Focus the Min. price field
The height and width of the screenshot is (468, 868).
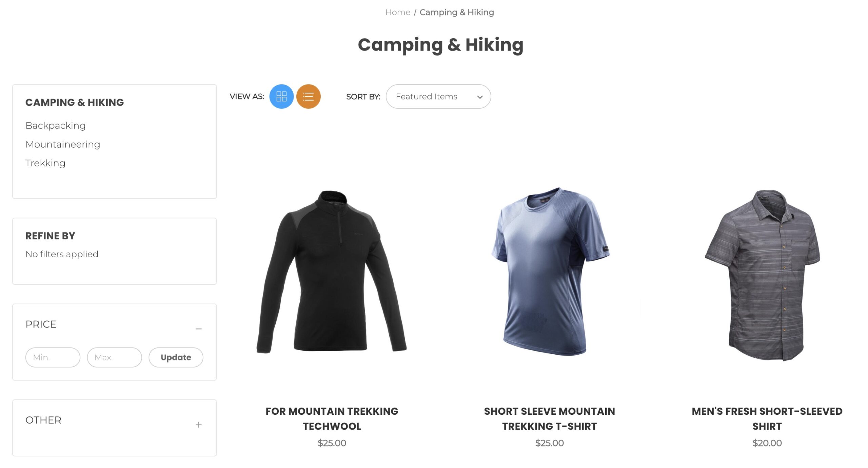point(53,357)
